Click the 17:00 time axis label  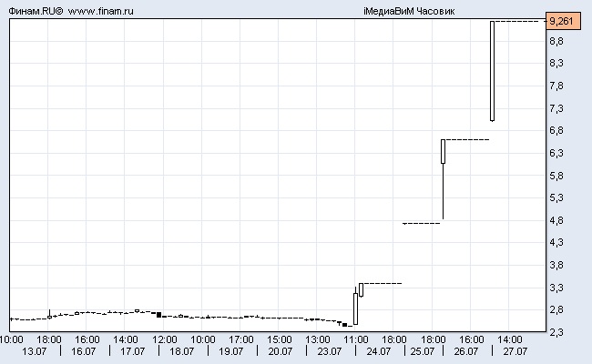[x=240, y=339]
